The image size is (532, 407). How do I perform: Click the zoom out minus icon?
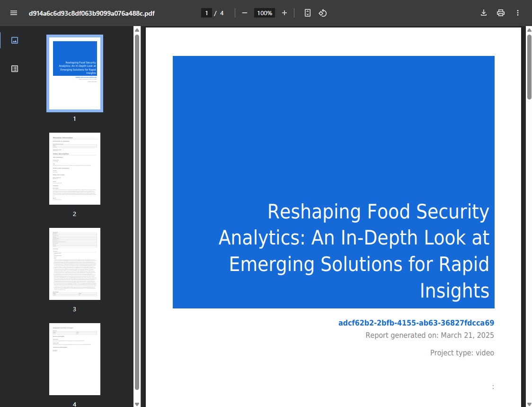(x=245, y=13)
